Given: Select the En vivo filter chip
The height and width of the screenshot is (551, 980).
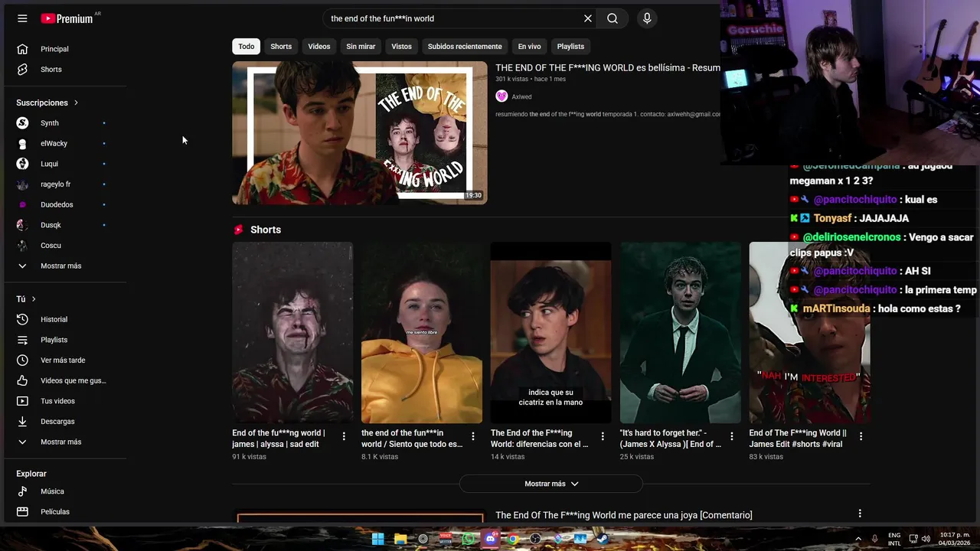Looking at the screenshot, I should (529, 47).
